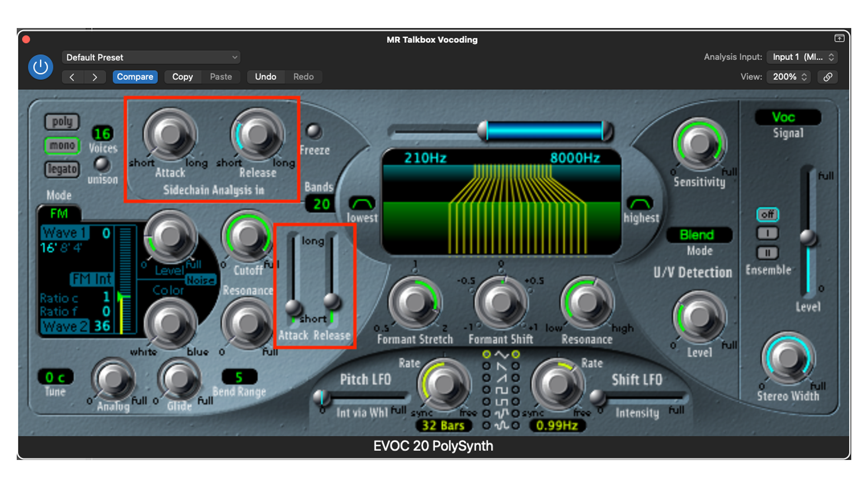Select smooth random waveform for Pitch LFO
The image size is (868, 488).
(486, 425)
